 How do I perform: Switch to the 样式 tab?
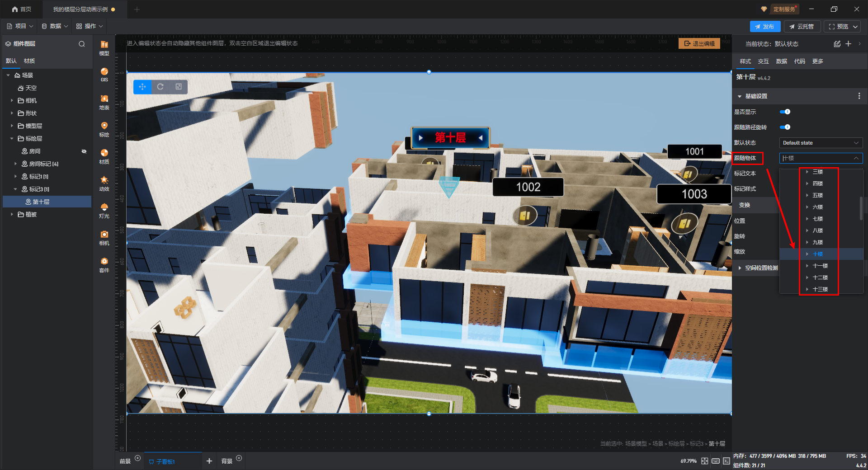[745, 61]
